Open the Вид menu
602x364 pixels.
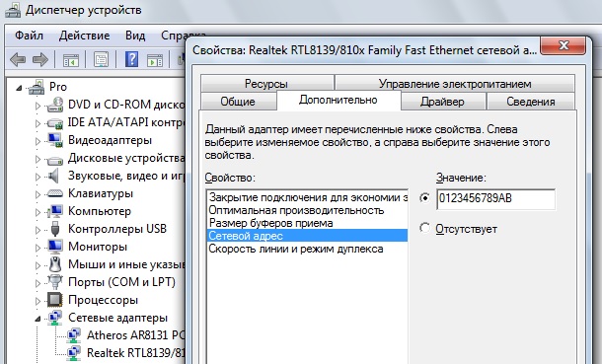135,36
